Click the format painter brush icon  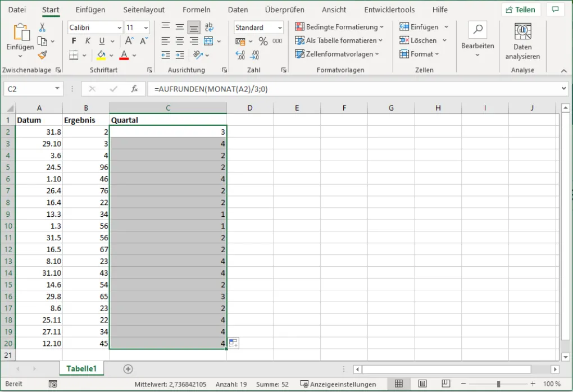point(43,54)
